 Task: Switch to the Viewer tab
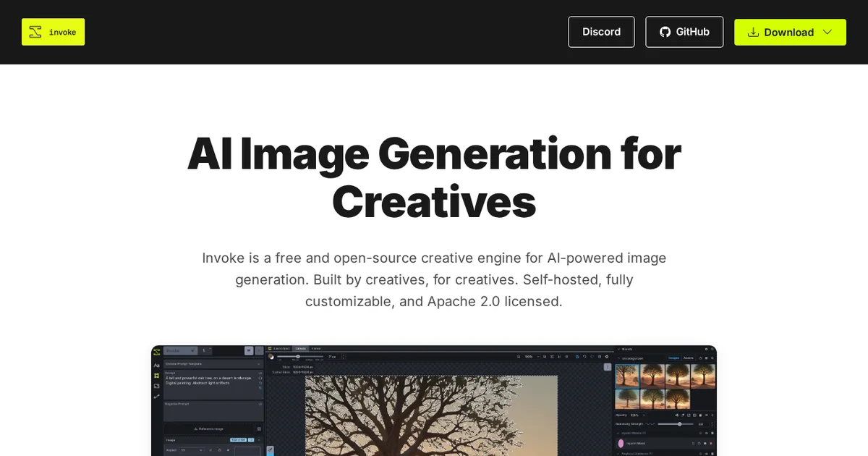316,348
